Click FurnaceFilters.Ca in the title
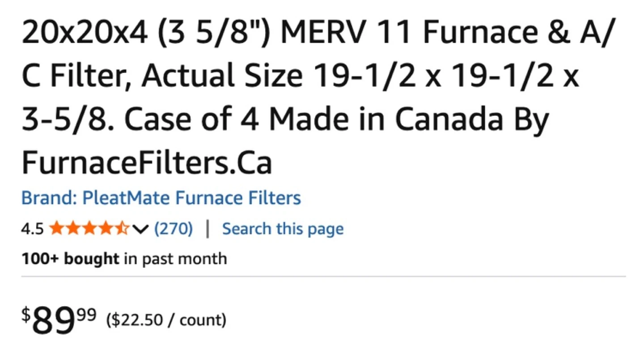The height and width of the screenshot is (350, 644). [147, 164]
